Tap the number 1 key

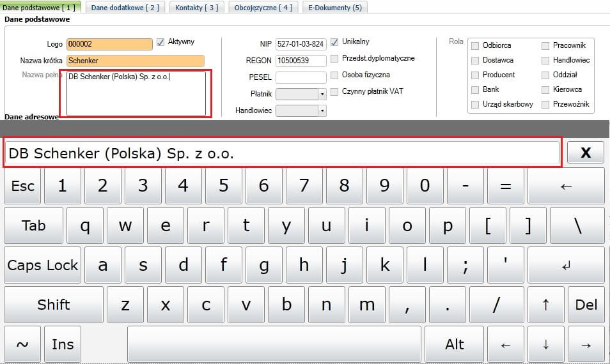pos(63,186)
